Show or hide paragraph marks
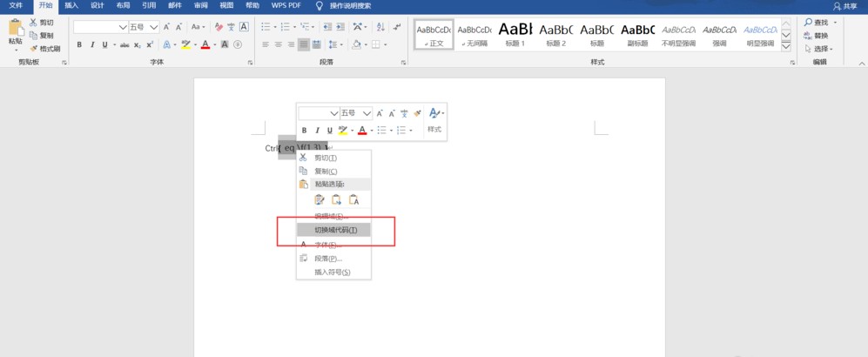 [397, 27]
